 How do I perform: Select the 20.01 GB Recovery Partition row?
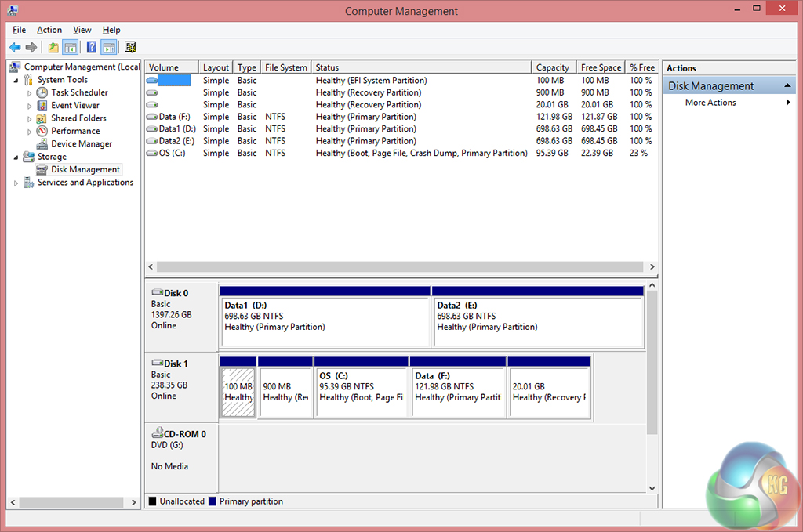(x=401, y=104)
